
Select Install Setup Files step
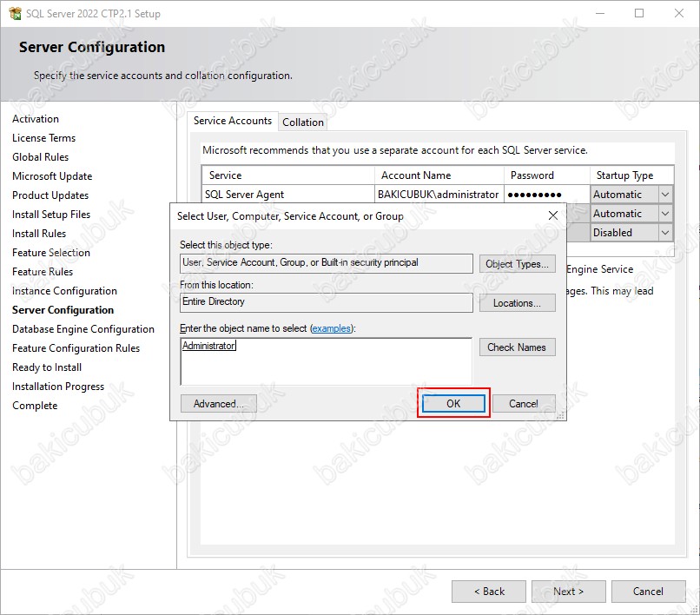[x=51, y=215]
